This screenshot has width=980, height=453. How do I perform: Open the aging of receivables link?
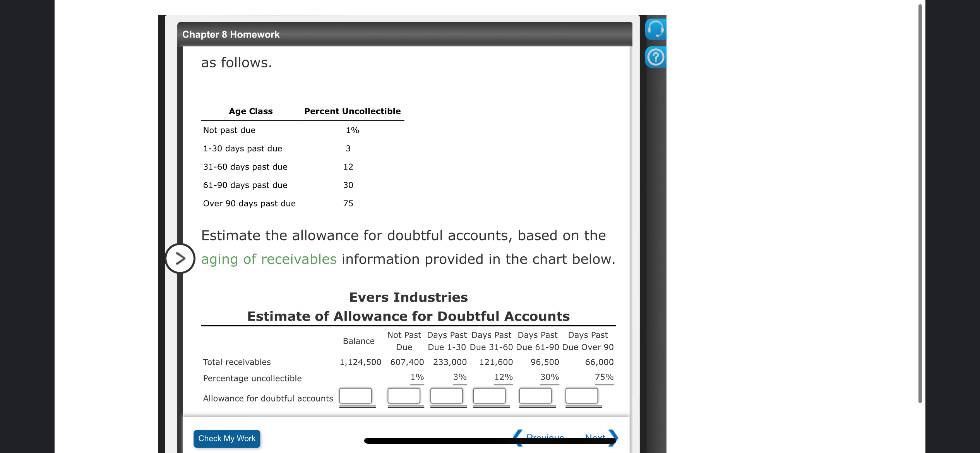(x=268, y=259)
